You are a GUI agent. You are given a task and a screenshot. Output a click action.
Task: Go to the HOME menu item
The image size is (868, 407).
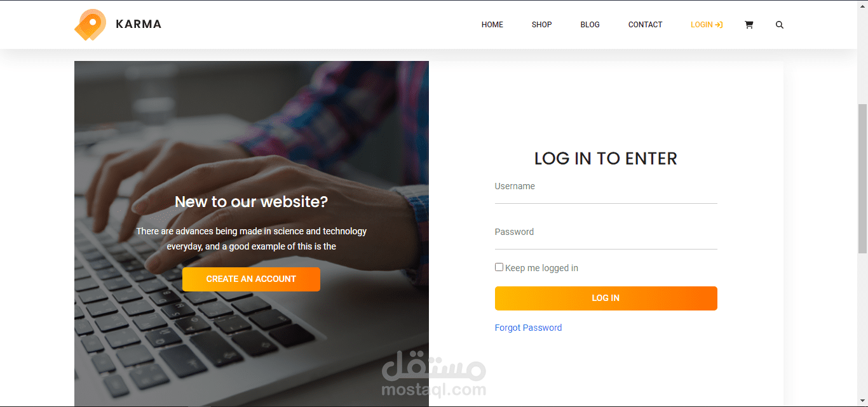492,25
